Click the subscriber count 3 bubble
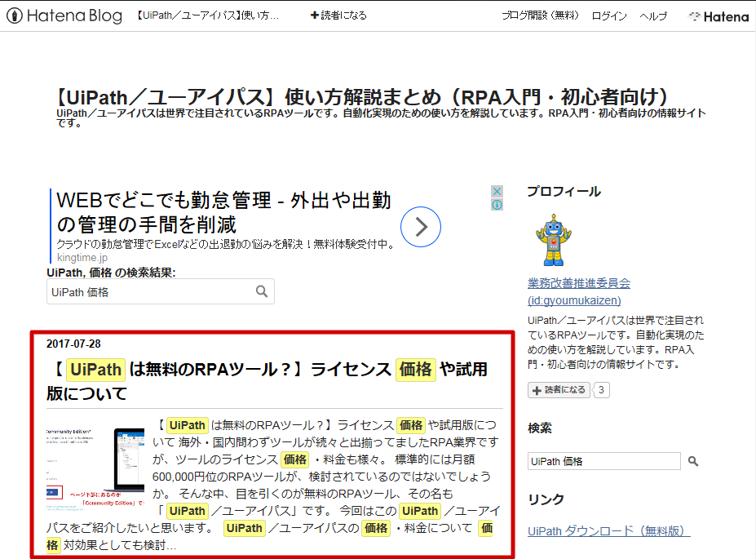756x559 pixels. 601,390
